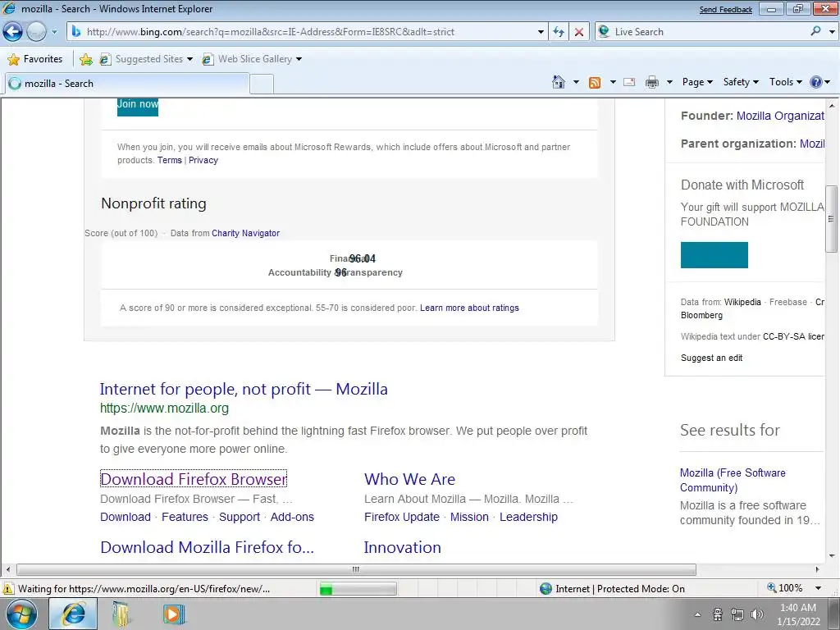Click Internet Explorer taskbar icon
This screenshot has height=630, width=840.
pyautogui.click(x=73, y=614)
